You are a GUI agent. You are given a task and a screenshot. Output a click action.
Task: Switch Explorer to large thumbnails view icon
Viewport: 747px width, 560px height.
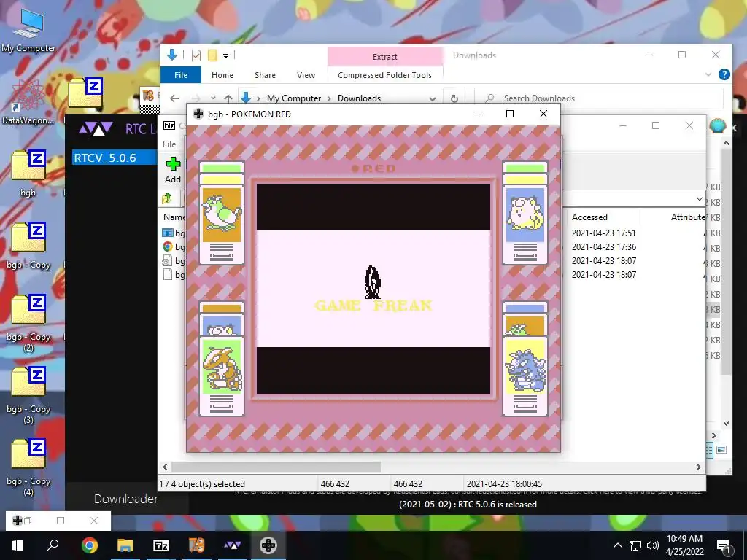coord(721,450)
